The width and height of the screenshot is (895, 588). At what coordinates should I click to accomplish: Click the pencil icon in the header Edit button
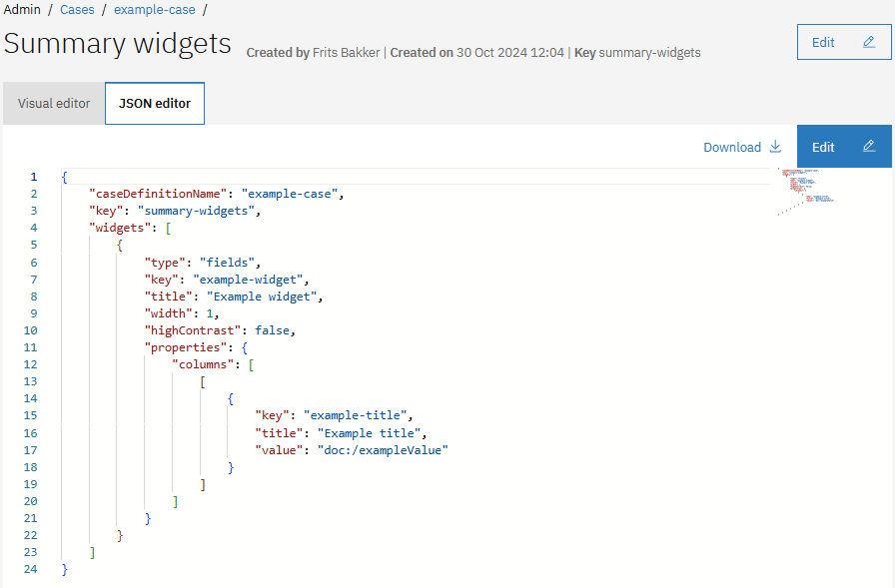pos(869,43)
